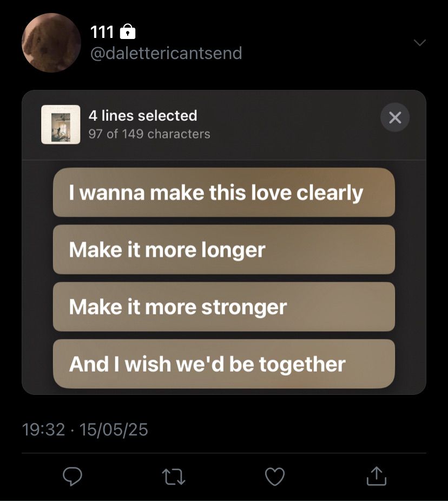Viewport: 448px width, 501px height.
Task: Retweet this post
Action: point(173,476)
